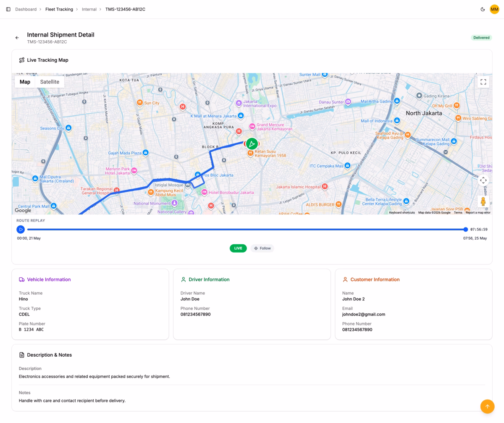Click the scroll-to-top orange button
Image resolution: width=504 pixels, height=423 pixels.
(488, 407)
